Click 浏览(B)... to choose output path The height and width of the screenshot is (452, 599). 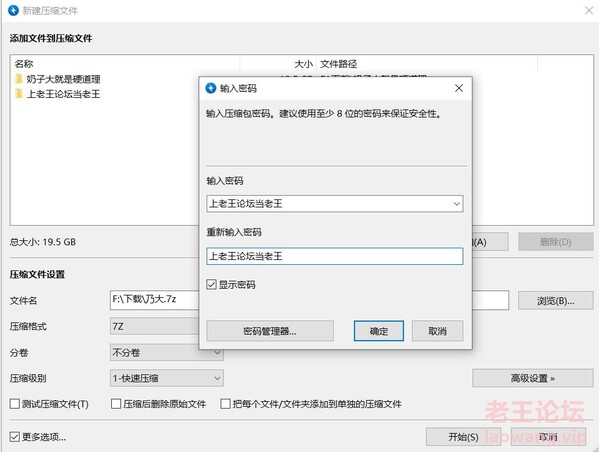[x=555, y=301]
